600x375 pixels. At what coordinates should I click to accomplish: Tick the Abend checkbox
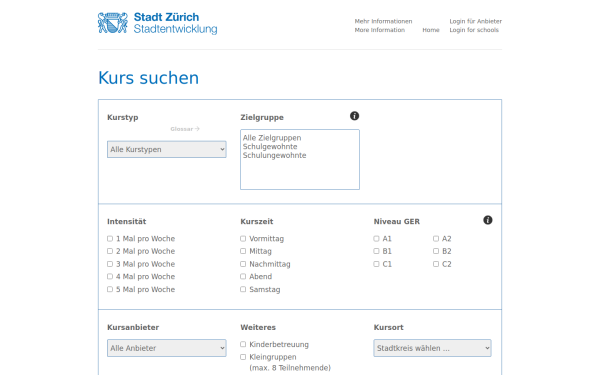[x=243, y=277]
